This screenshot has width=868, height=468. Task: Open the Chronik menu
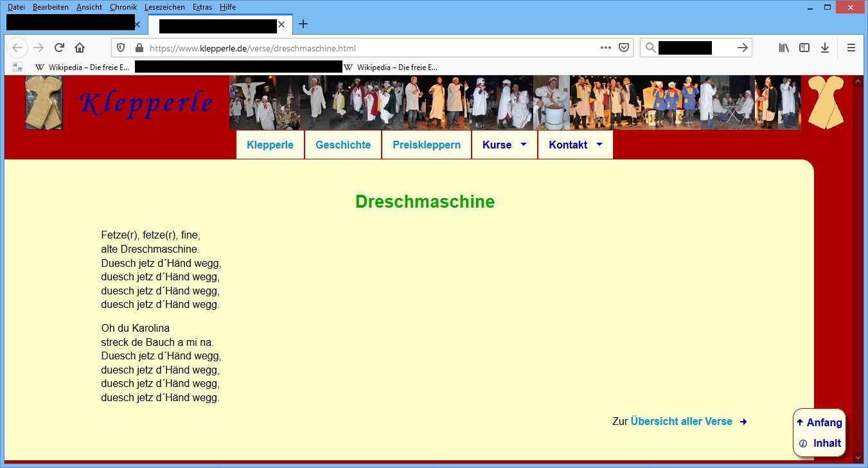(x=123, y=7)
